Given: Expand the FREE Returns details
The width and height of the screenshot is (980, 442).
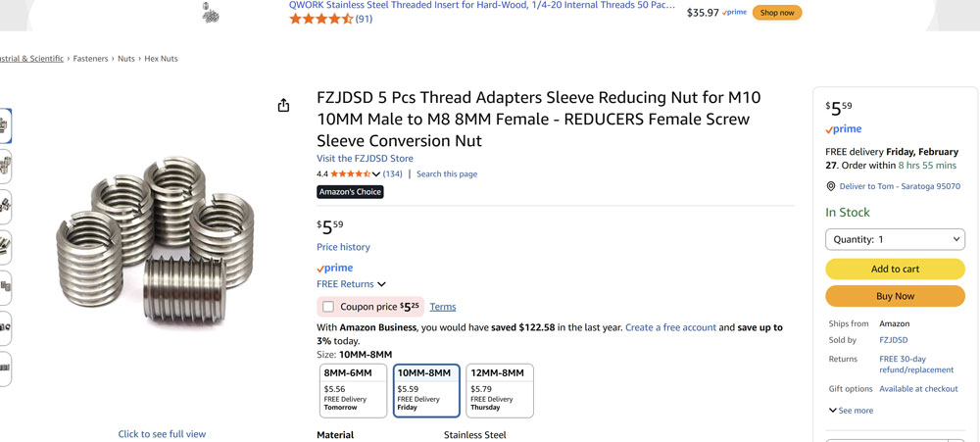Looking at the screenshot, I should point(351,284).
